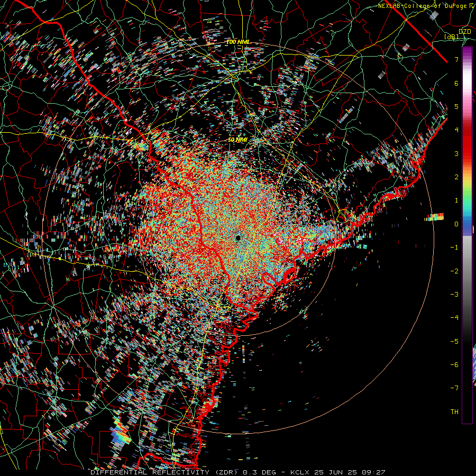The width and height of the screenshot is (476, 476).
Task: Click the "7" value on color scale
Action: point(456,59)
